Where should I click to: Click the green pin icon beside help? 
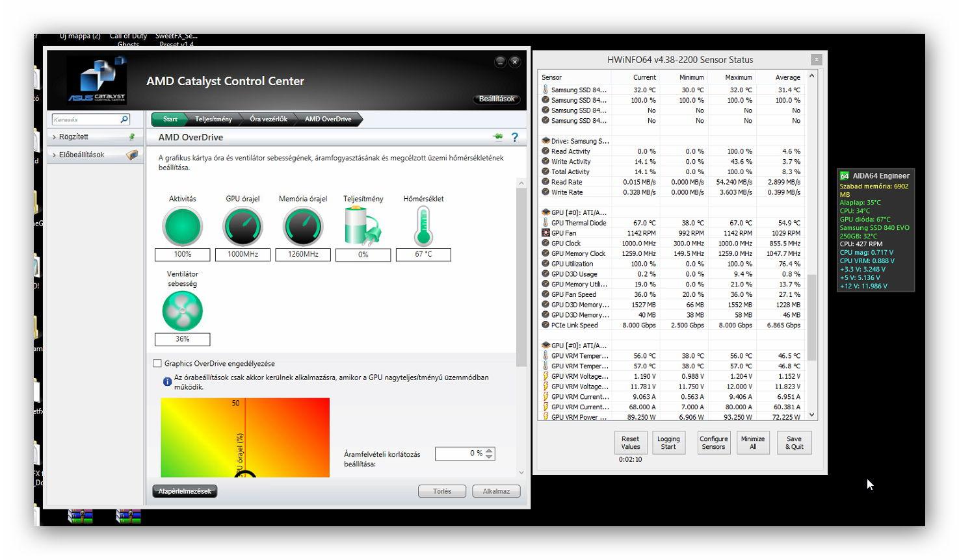pyautogui.click(x=498, y=137)
